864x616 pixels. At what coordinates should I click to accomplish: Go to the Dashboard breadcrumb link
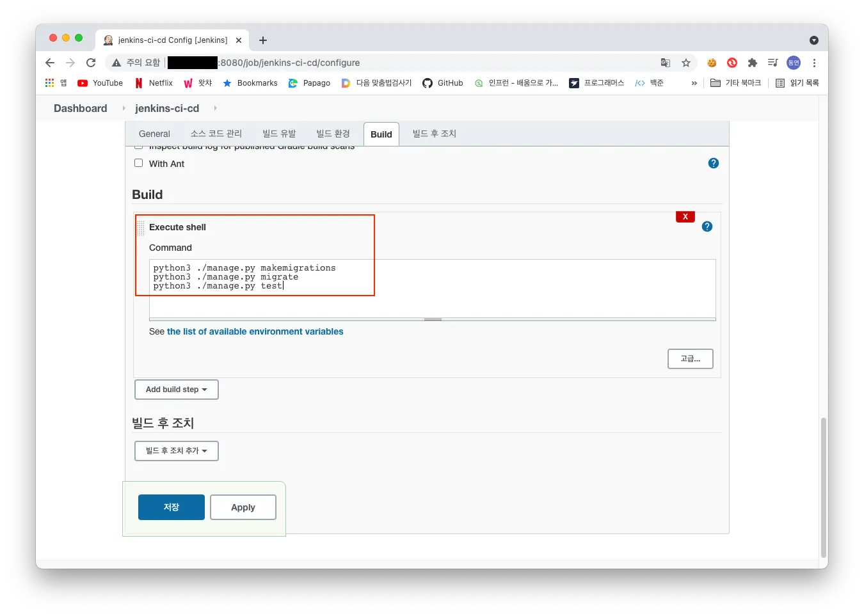pyautogui.click(x=81, y=108)
